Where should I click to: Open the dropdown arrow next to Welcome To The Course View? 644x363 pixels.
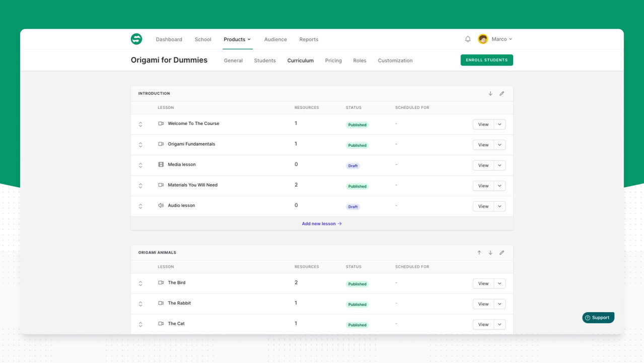pyautogui.click(x=499, y=125)
